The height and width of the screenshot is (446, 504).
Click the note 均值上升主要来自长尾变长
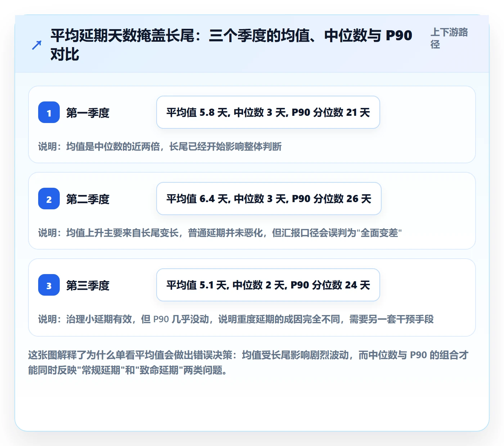click(x=220, y=233)
